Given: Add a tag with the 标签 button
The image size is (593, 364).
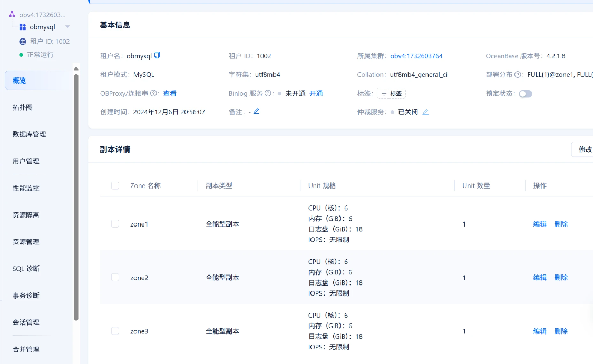Looking at the screenshot, I should click(x=391, y=93).
